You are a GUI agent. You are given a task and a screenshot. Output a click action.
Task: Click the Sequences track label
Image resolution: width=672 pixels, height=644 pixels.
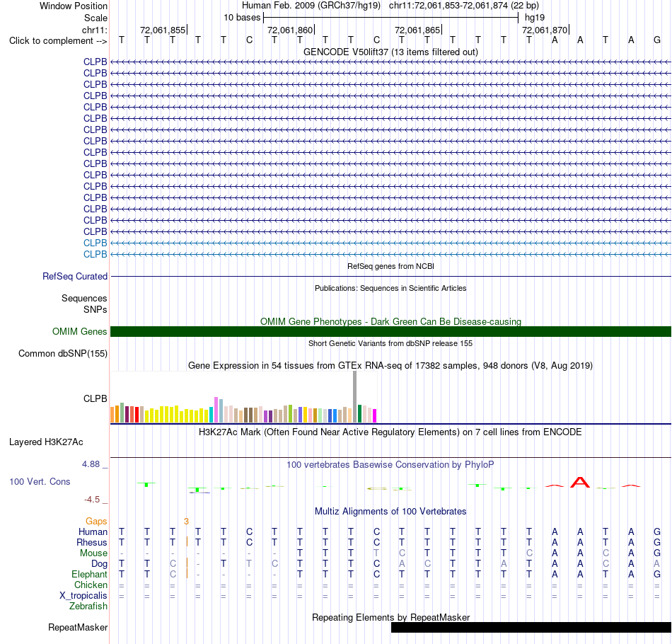point(84,298)
